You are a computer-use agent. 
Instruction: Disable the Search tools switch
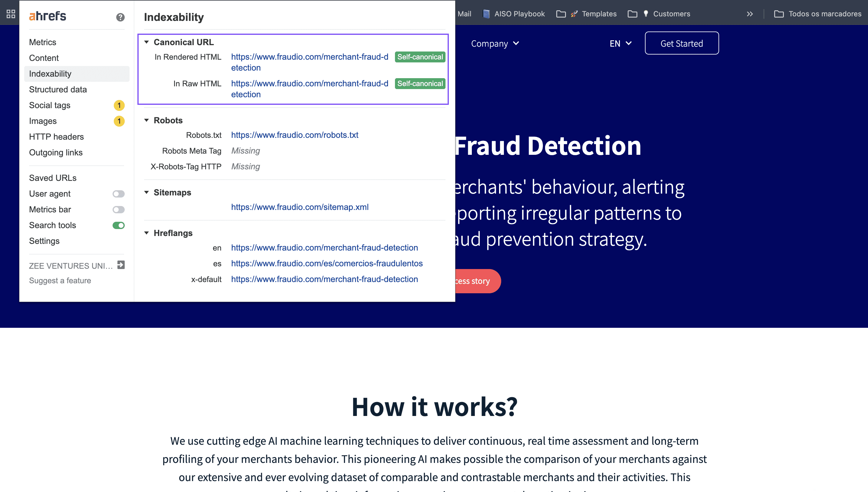click(x=118, y=225)
